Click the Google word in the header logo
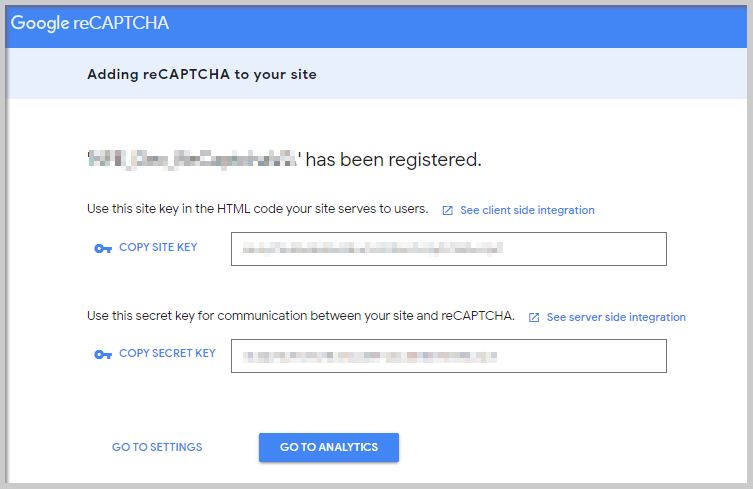 (x=40, y=24)
